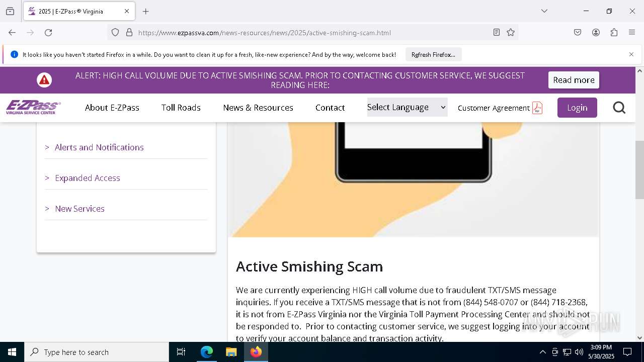Open Customer Agreement link

click(494, 108)
